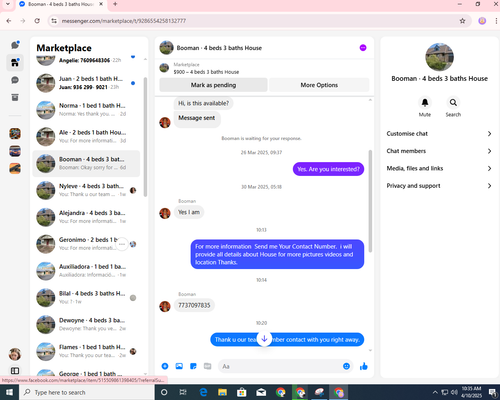
Task: Choose a GIF icon in composer
Action: click(207, 366)
